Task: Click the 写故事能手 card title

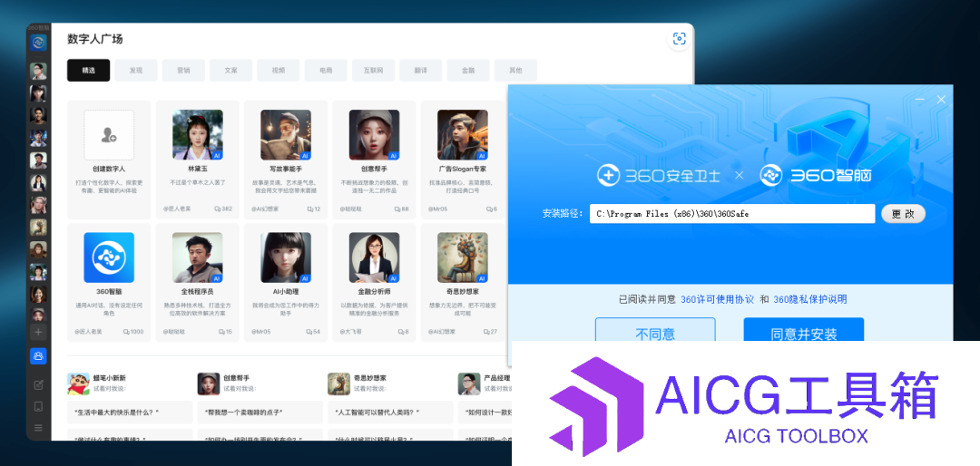Action: pyautogui.click(x=286, y=170)
